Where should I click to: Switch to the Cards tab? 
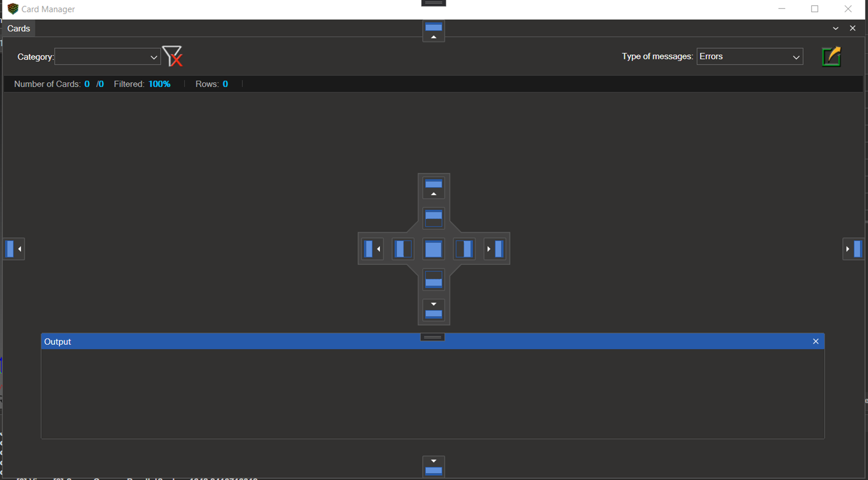pos(19,28)
